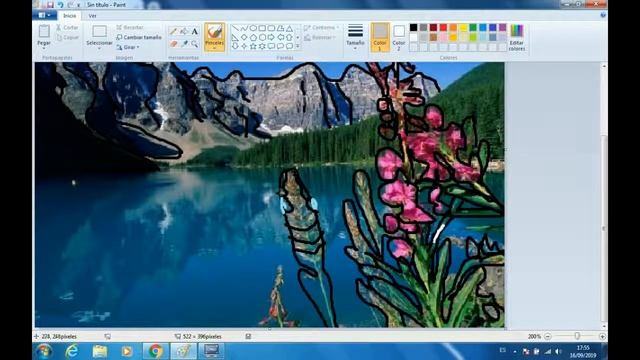The image size is (640, 360).
Task: Choose the Diamond shape
Action: (x=244, y=37)
